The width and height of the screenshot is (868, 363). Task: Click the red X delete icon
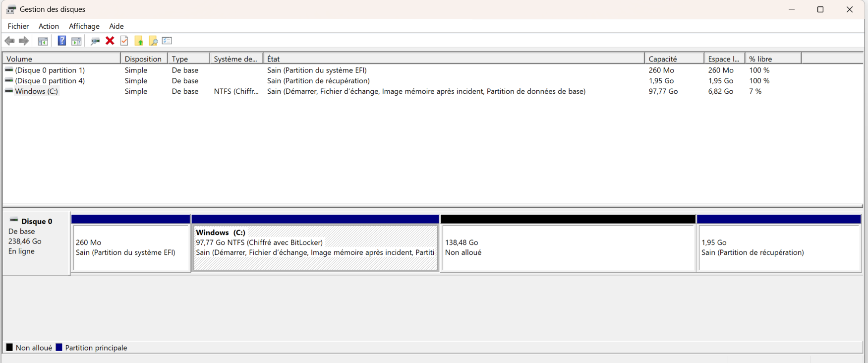point(110,41)
